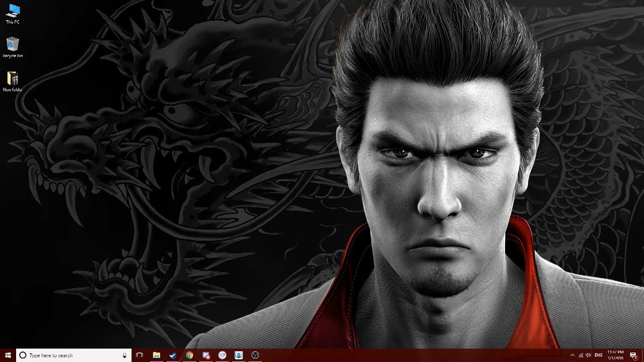Open the OBS Studio taskbar icon
The width and height of the screenshot is (644, 362).
[255, 355]
